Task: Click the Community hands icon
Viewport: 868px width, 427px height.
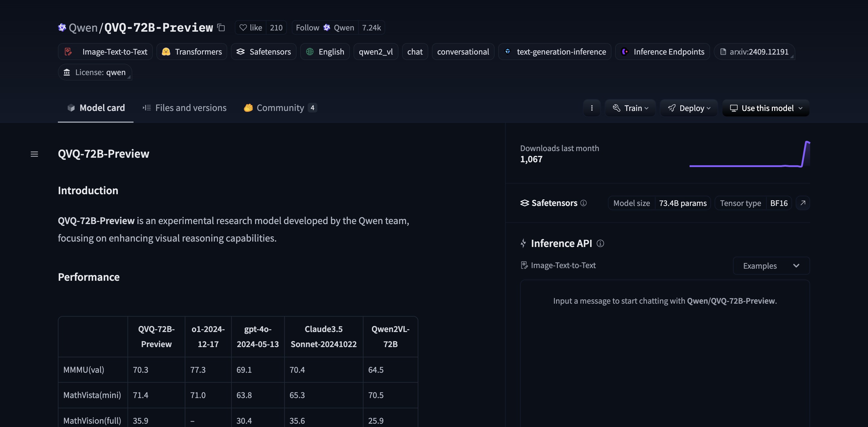Action: [x=248, y=108]
